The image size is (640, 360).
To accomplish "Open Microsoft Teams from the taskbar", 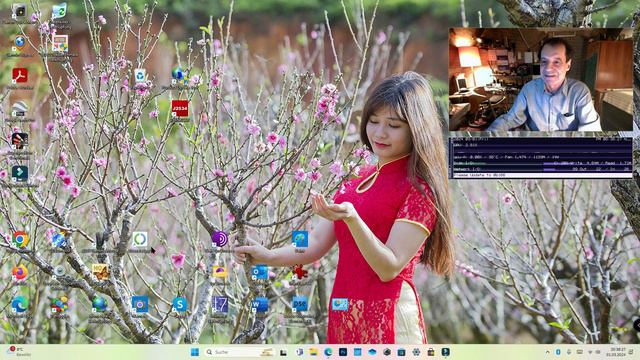I will pyautogui.click(x=299, y=352).
